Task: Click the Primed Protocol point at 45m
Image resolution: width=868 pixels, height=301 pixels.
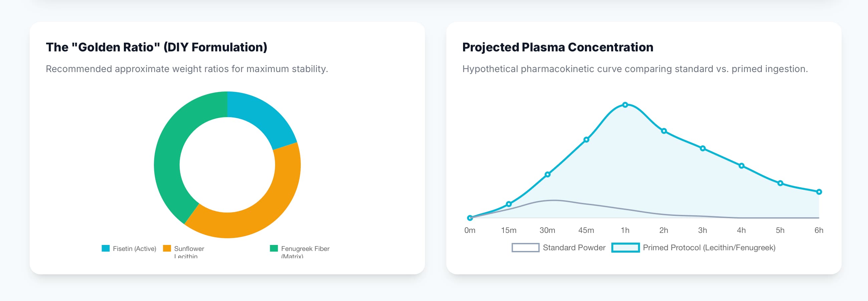Action: 586,140
